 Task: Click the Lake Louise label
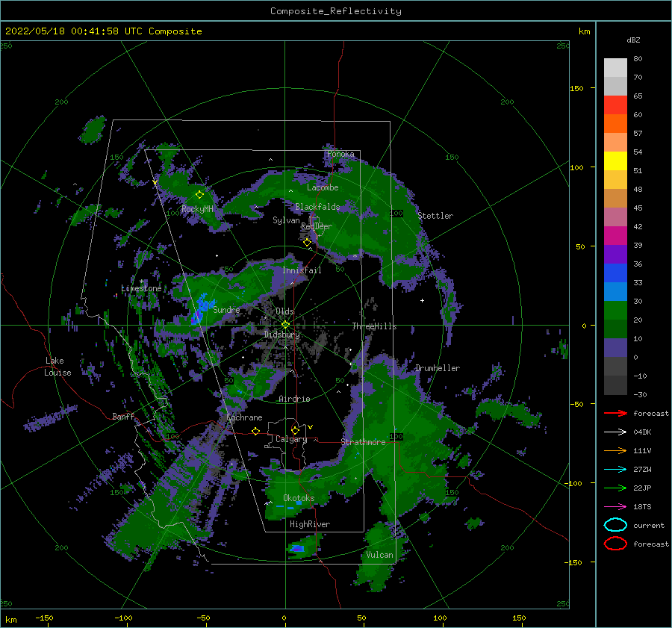pyautogui.click(x=57, y=367)
